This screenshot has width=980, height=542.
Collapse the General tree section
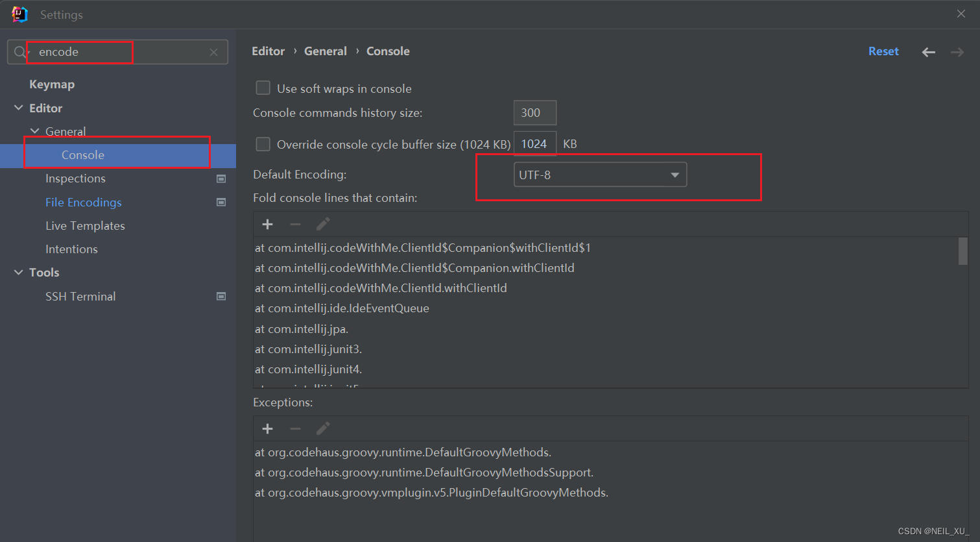coord(36,131)
